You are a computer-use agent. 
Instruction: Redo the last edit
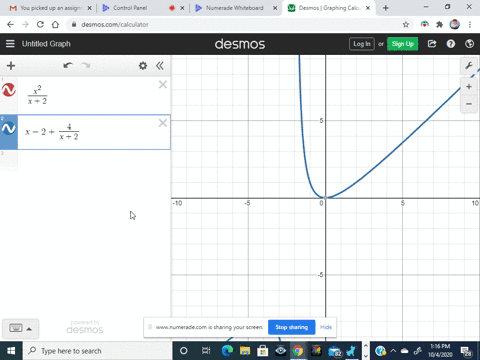click(x=86, y=65)
